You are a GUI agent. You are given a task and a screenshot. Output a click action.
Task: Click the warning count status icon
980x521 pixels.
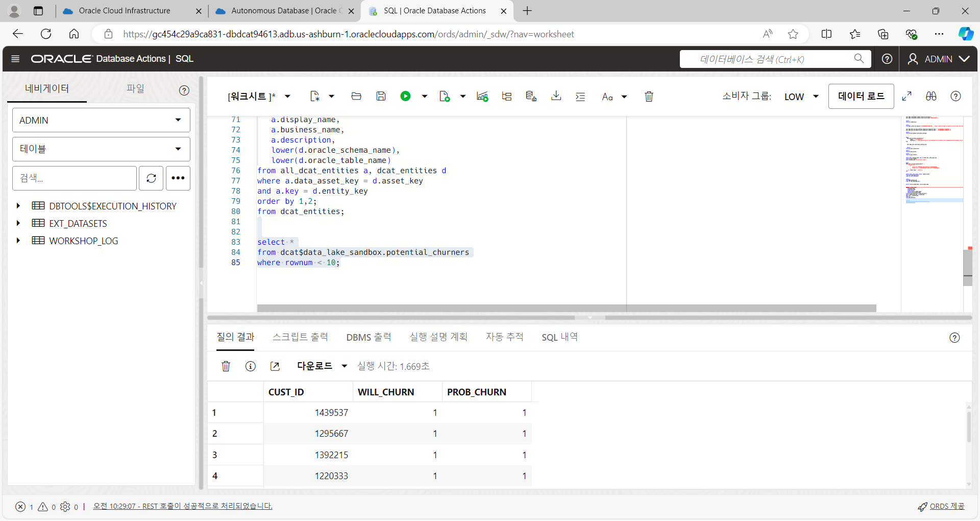tap(43, 507)
